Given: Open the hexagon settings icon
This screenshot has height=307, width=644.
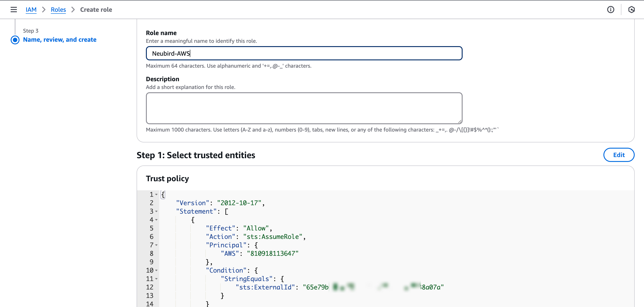Looking at the screenshot, I should click(631, 10).
